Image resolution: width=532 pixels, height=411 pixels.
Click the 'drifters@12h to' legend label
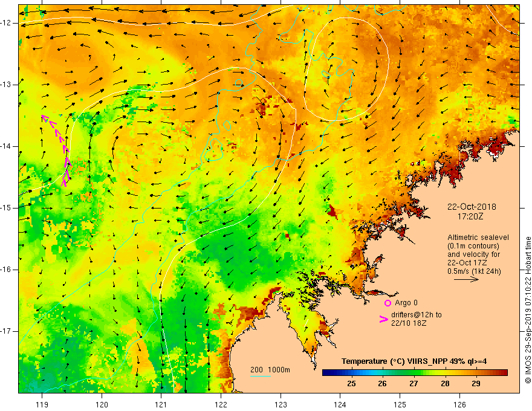click(417, 315)
